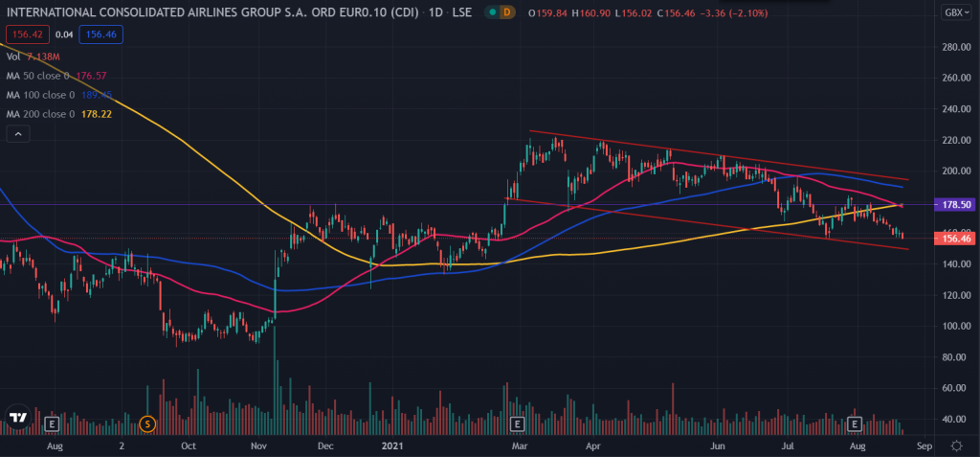The image size is (980, 457).
Task: Click the Apr label on the time axis
Action: (x=593, y=446)
